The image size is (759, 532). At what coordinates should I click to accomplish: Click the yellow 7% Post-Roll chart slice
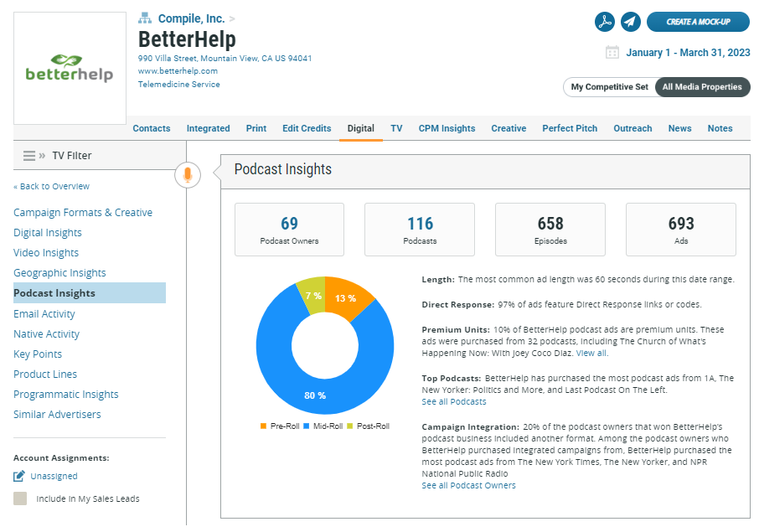(313, 296)
